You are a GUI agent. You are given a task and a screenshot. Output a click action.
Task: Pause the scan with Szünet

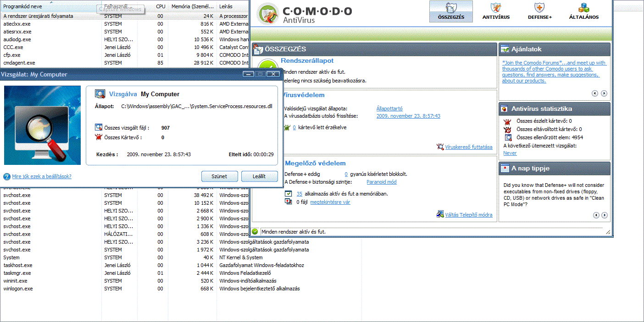(220, 176)
